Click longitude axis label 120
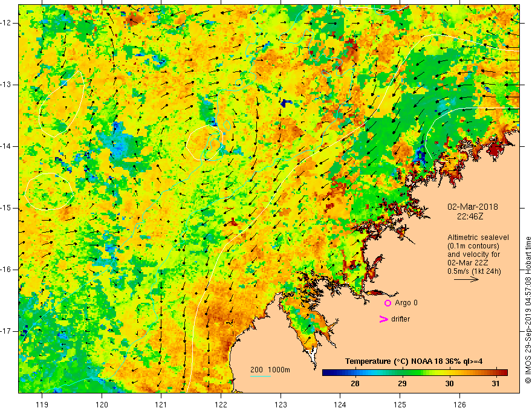This screenshot has height=411, width=532. click(x=102, y=404)
